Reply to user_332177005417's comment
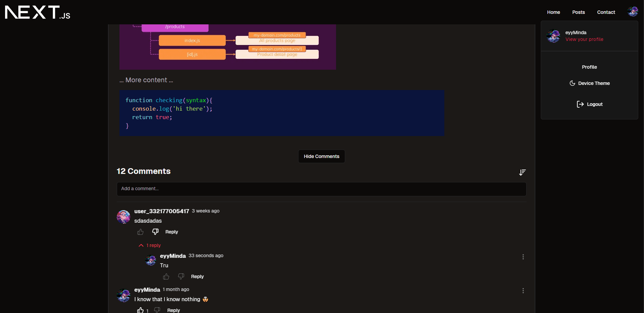Image resolution: width=644 pixels, height=313 pixels. coord(171,232)
